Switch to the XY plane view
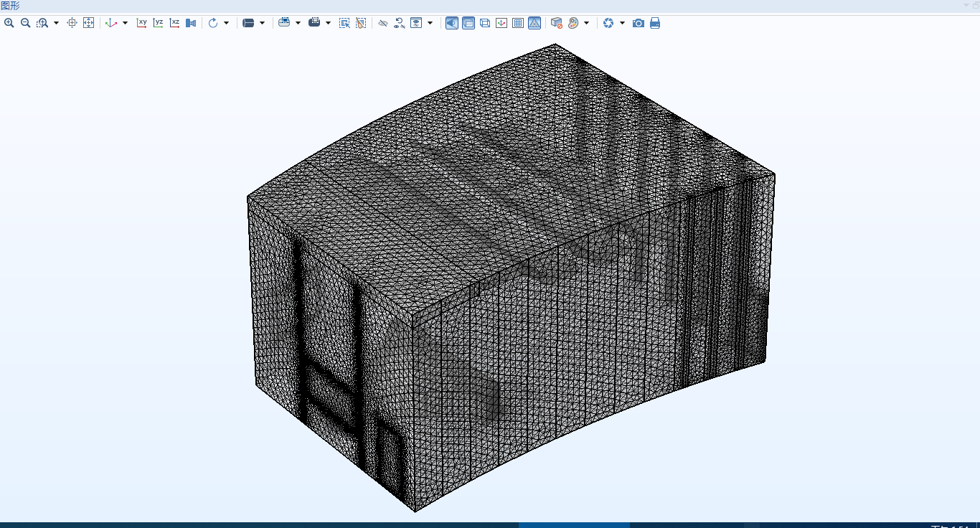 coord(142,23)
